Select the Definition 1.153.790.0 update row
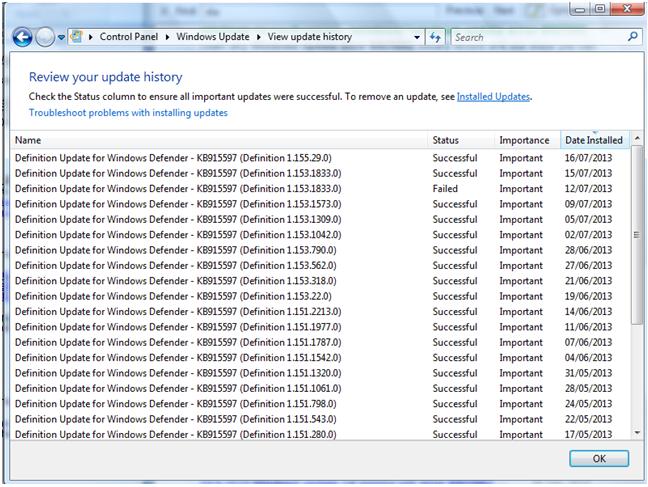This screenshot has height=487, width=648. click(321, 250)
